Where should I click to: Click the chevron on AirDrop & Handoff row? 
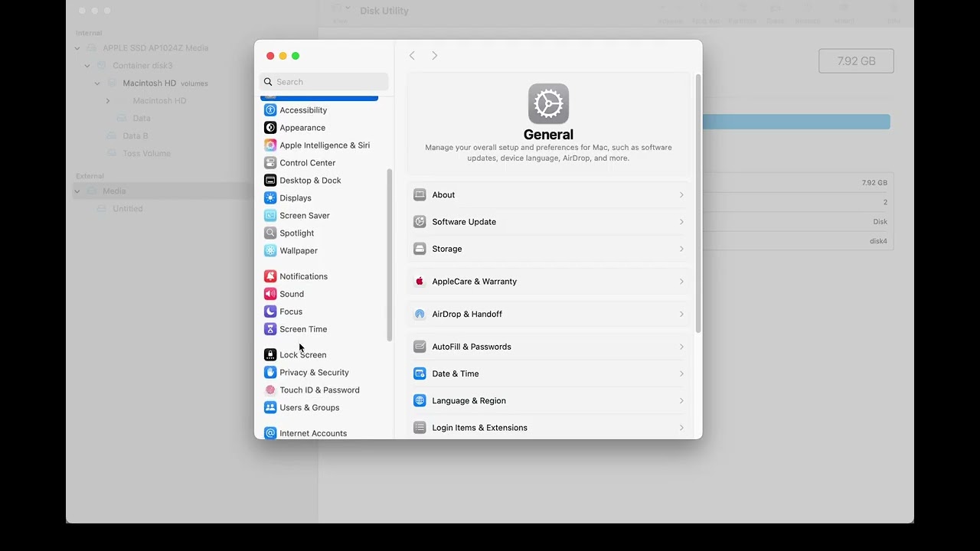click(x=681, y=315)
